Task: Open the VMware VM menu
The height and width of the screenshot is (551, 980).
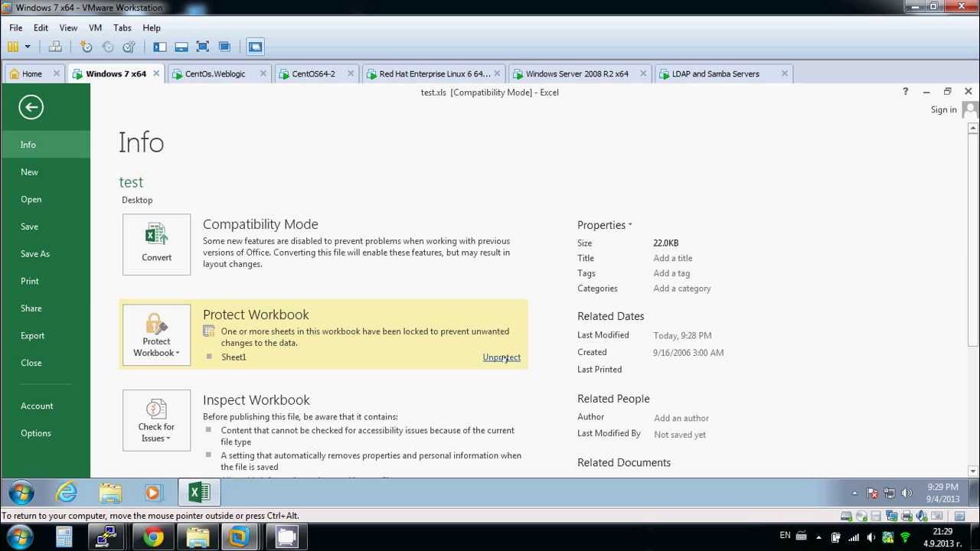Action: click(95, 28)
